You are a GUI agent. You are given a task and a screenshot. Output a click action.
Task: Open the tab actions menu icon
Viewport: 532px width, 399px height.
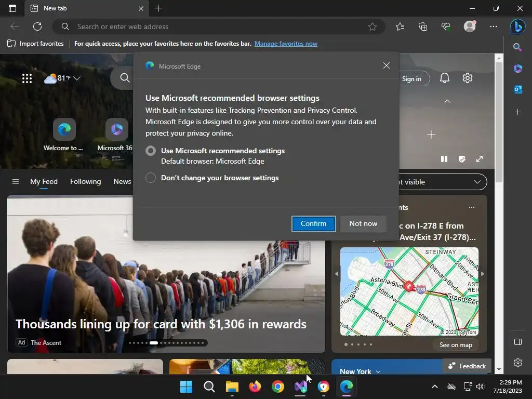pos(12,8)
